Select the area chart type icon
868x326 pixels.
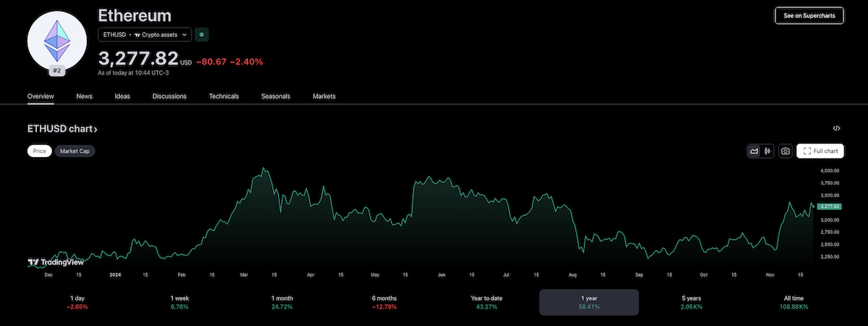[x=754, y=151]
